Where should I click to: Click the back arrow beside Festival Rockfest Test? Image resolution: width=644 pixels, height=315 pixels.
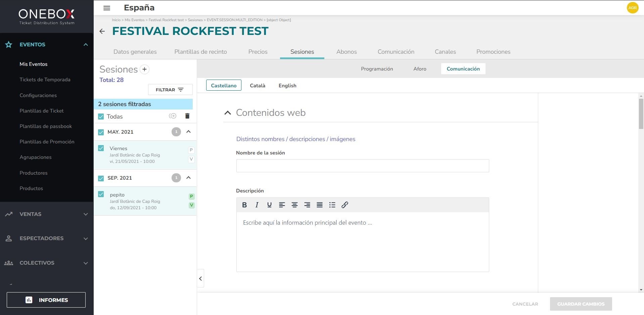102,31
